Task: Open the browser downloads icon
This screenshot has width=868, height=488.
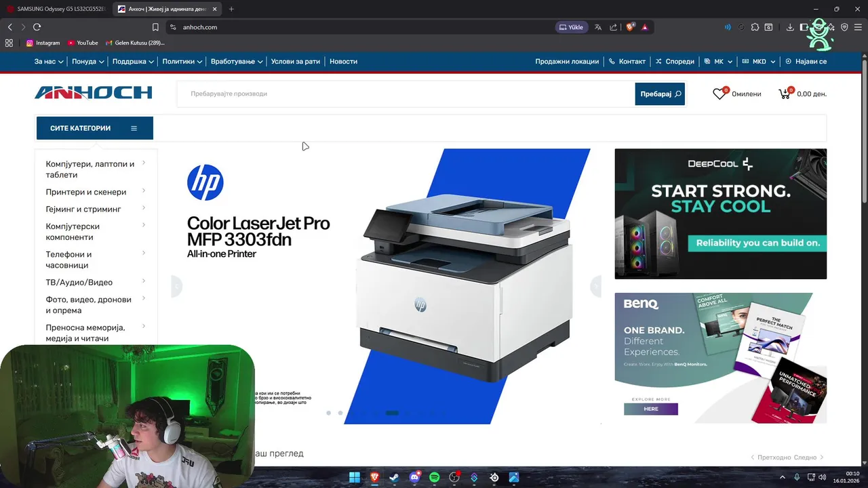Action: (x=790, y=27)
